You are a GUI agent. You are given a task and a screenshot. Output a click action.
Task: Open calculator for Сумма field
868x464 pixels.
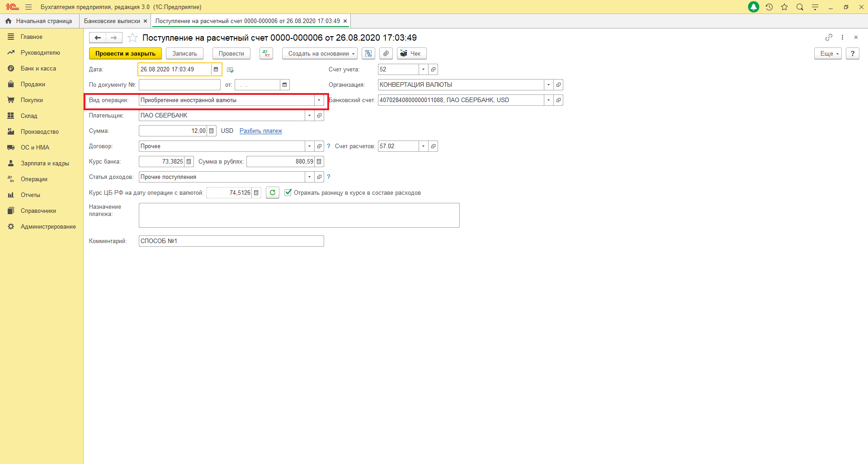[x=211, y=131]
